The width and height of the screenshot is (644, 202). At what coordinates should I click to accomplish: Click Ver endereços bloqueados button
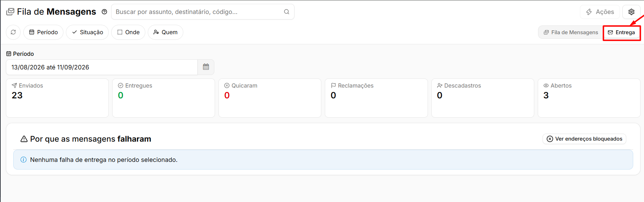(584, 139)
